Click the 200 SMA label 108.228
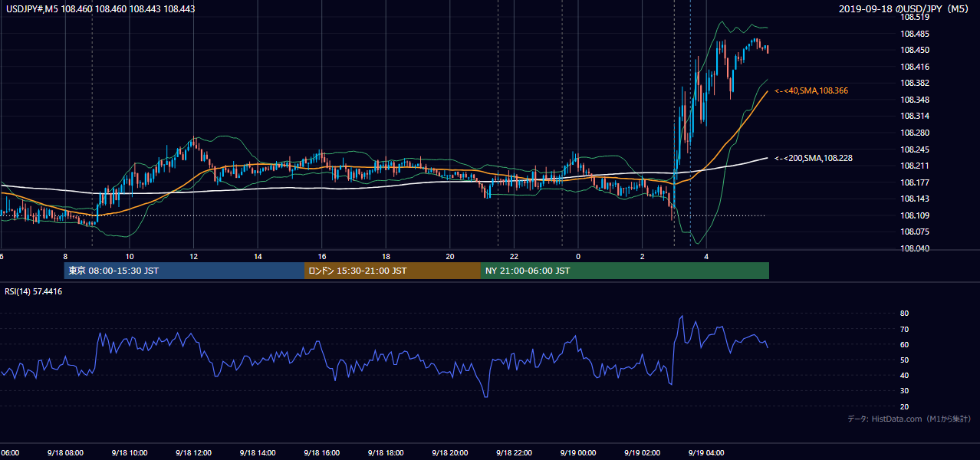The width and height of the screenshot is (980, 460). coord(814,158)
